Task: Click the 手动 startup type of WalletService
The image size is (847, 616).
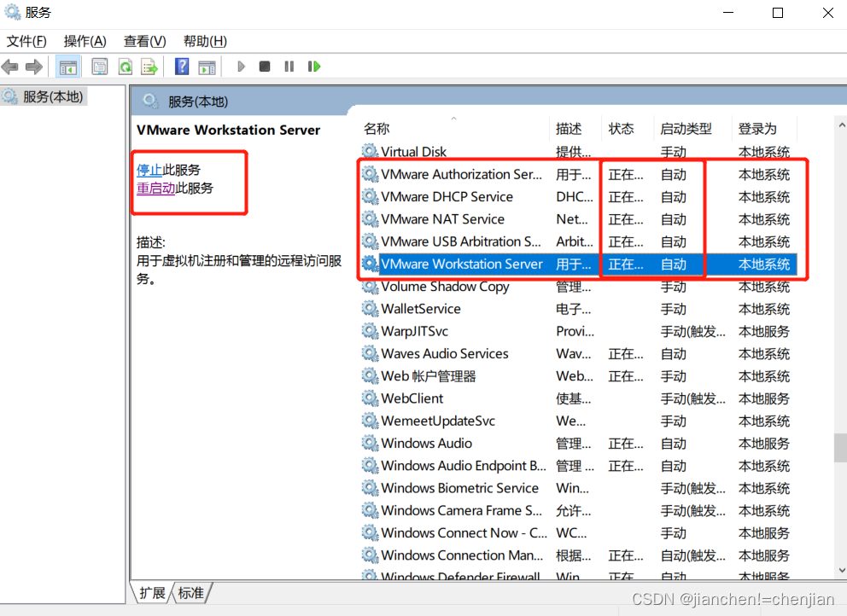Action: click(x=673, y=309)
